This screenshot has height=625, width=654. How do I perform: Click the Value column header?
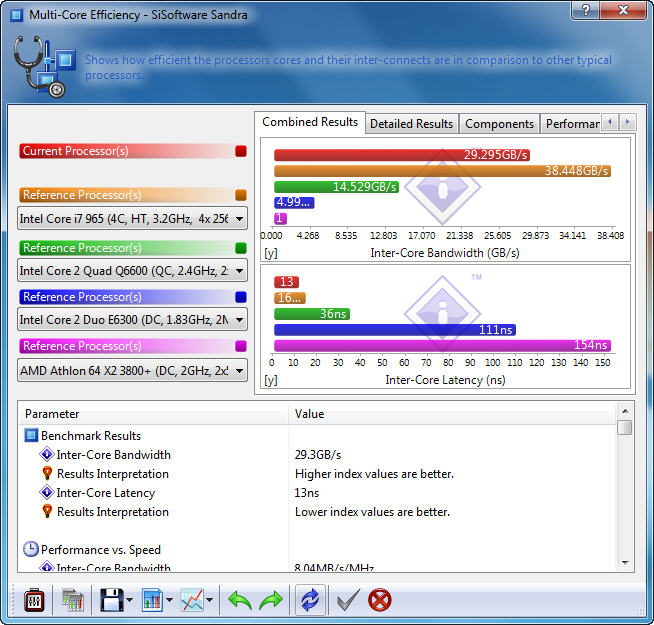(452, 414)
